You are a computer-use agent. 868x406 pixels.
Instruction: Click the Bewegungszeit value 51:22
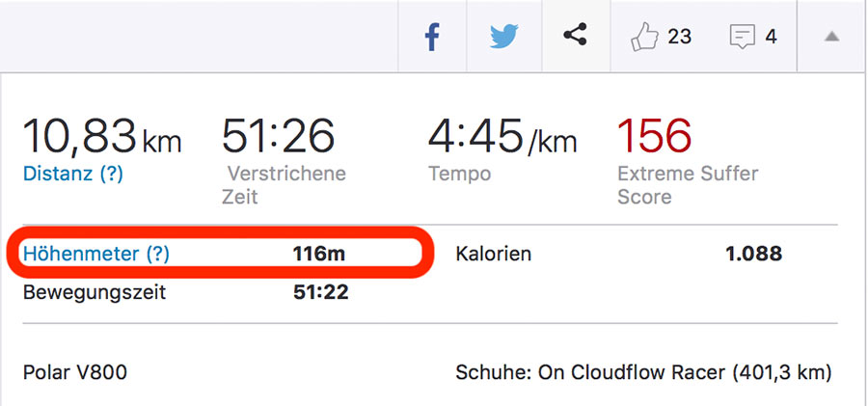click(x=320, y=293)
